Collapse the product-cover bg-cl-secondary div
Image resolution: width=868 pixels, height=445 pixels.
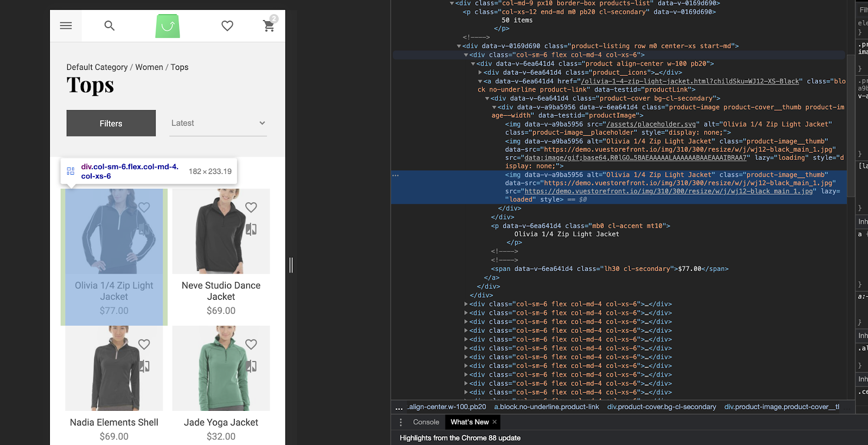tap(487, 99)
